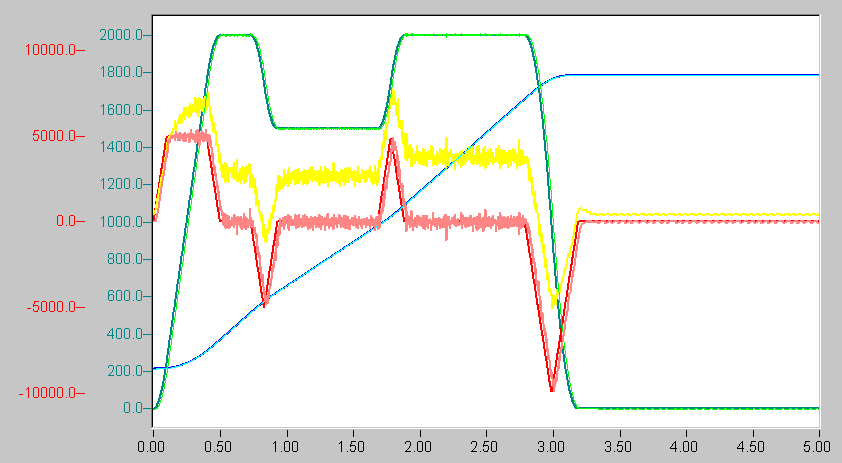Click the time axis label 2.50
This screenshot has height=463, width=842.
pyautogui.click(x=485, y=447)
